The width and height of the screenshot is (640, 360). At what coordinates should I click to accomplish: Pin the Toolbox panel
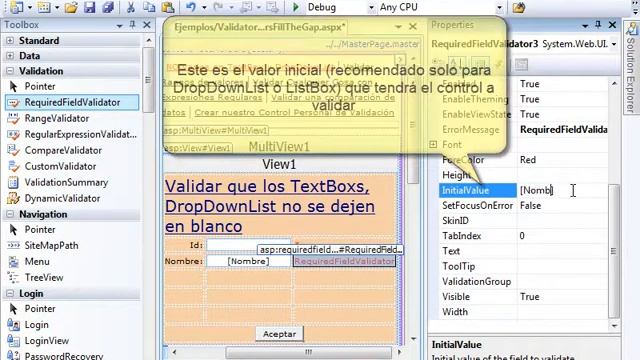[133, 25]
